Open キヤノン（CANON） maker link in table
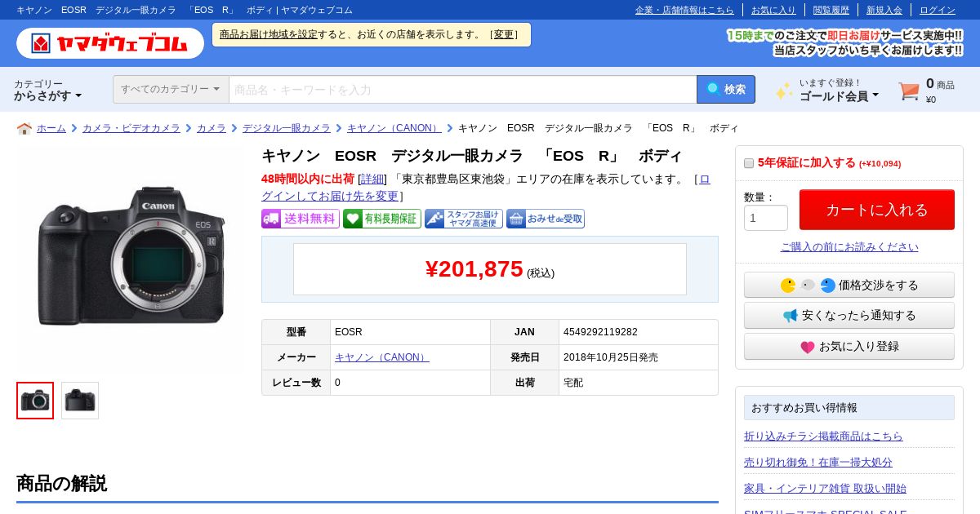 [x=381, y=357]
